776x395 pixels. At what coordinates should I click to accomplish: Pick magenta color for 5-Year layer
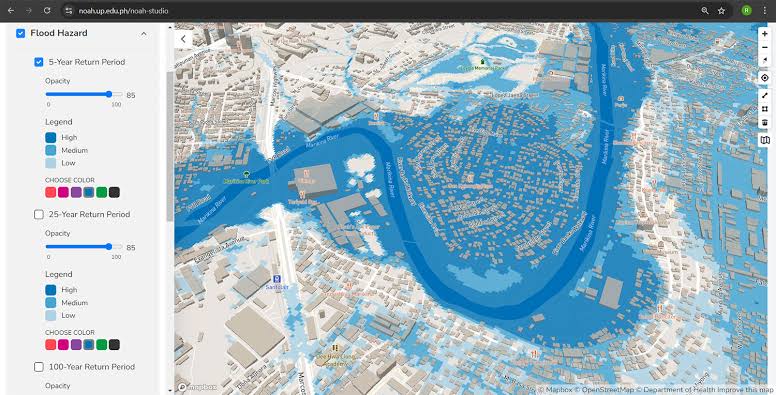click(x=63, y=193)
